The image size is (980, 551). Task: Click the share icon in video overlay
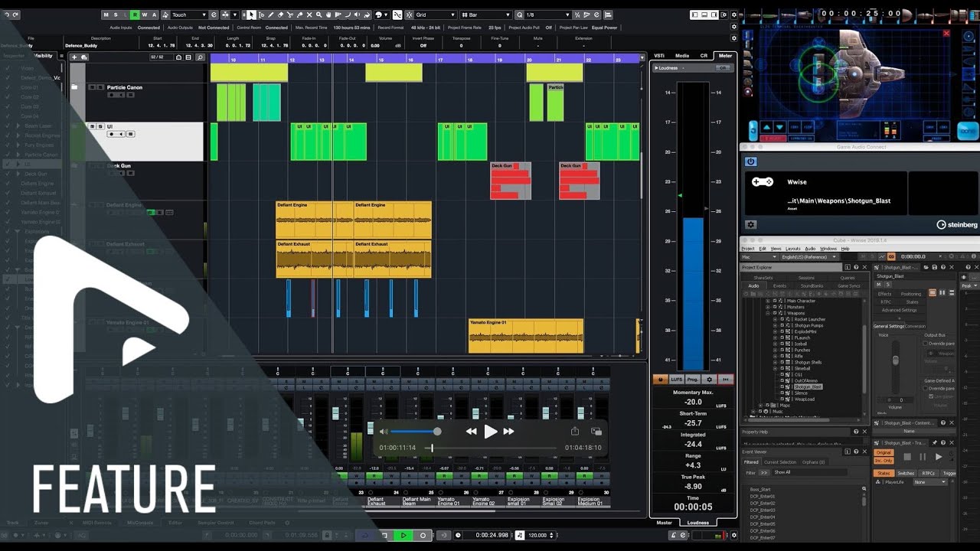[575, 431]
